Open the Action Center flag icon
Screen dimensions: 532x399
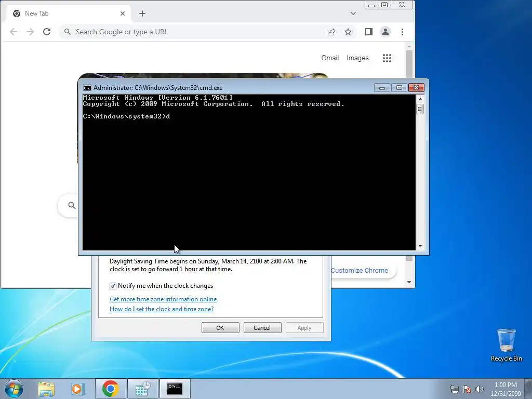(467, 389)
